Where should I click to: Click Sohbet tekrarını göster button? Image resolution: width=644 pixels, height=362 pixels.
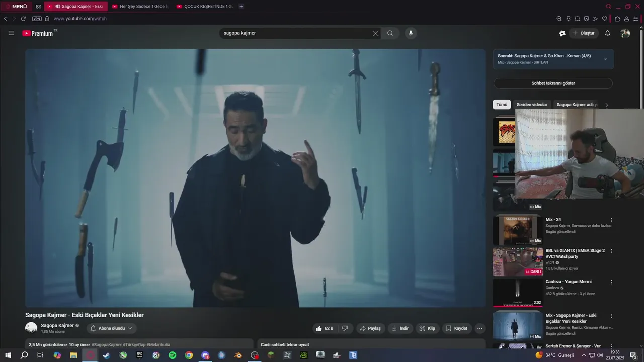tap(553, 83)
